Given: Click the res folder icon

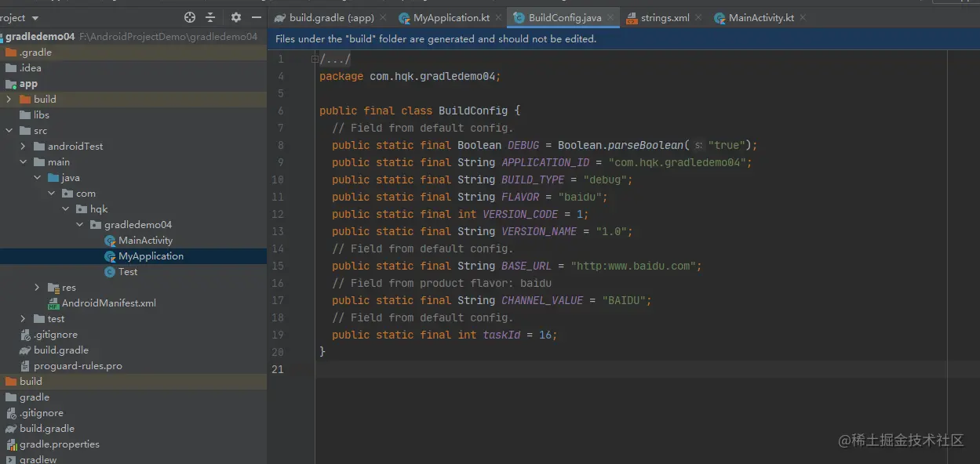Looking at the screenshot, I should pyautogui.click(x=53, y=288).
